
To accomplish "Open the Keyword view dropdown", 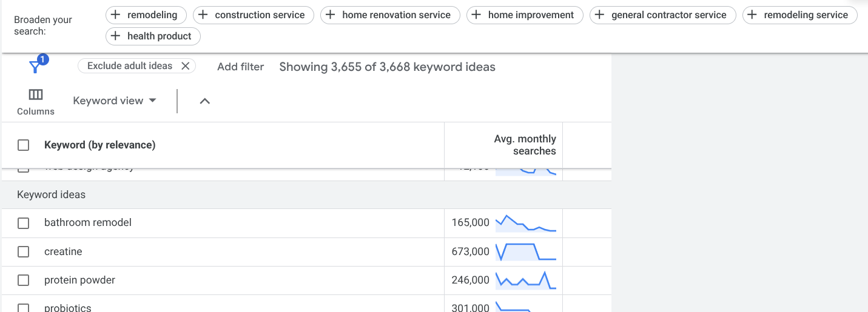I will click(x=115, y=101).
